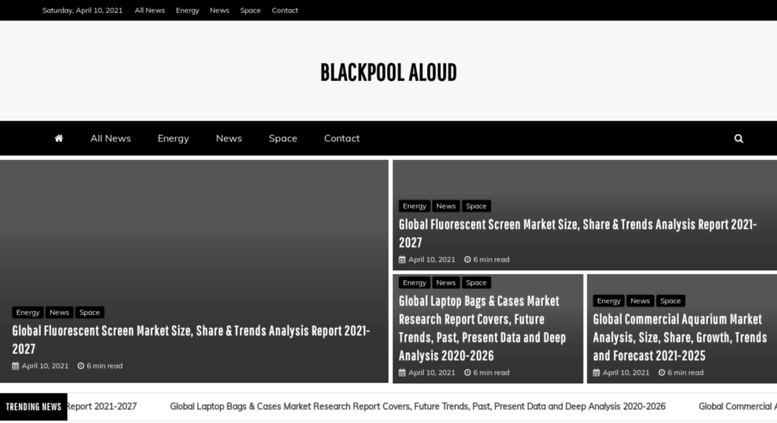This screenshot has width=777, height=423.
Task: Click Space tag on large left article
Action: tap(90, 313)
